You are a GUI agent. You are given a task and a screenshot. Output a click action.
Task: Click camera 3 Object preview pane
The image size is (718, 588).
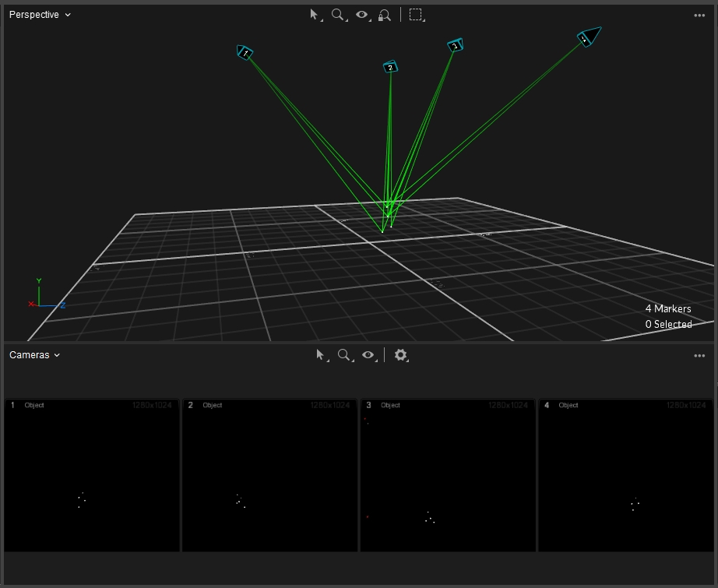[448, 475]
